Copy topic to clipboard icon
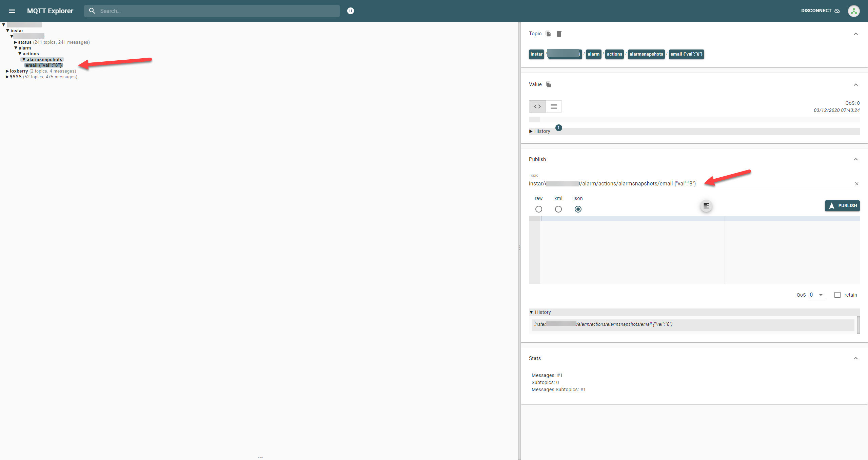868x460 pixels. tap(548, 34)
